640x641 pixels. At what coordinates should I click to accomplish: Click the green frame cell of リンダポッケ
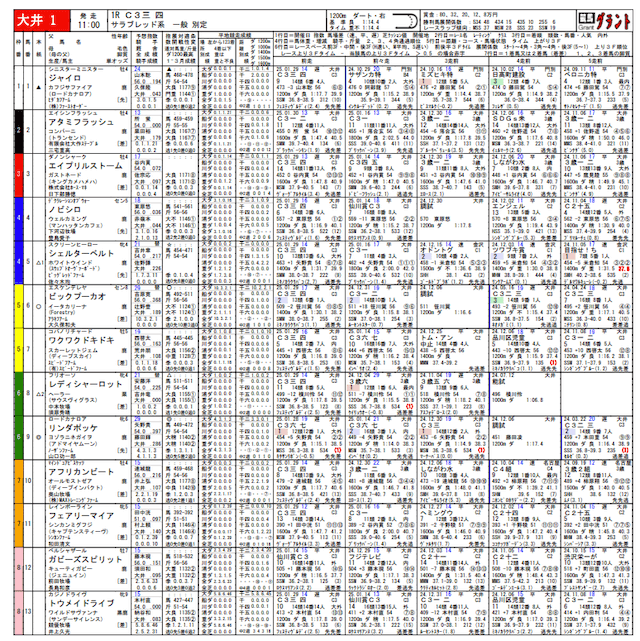pos(18,437)
